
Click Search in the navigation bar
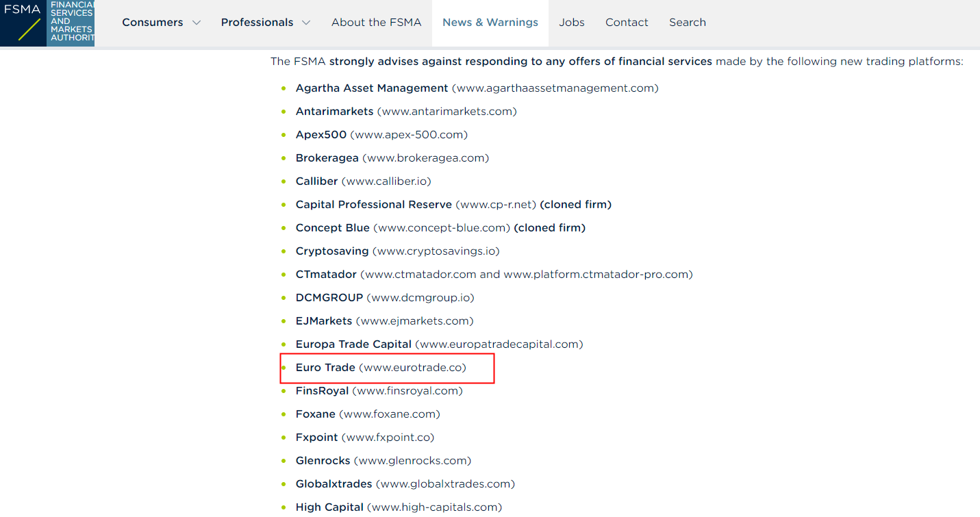click(688, 23)
